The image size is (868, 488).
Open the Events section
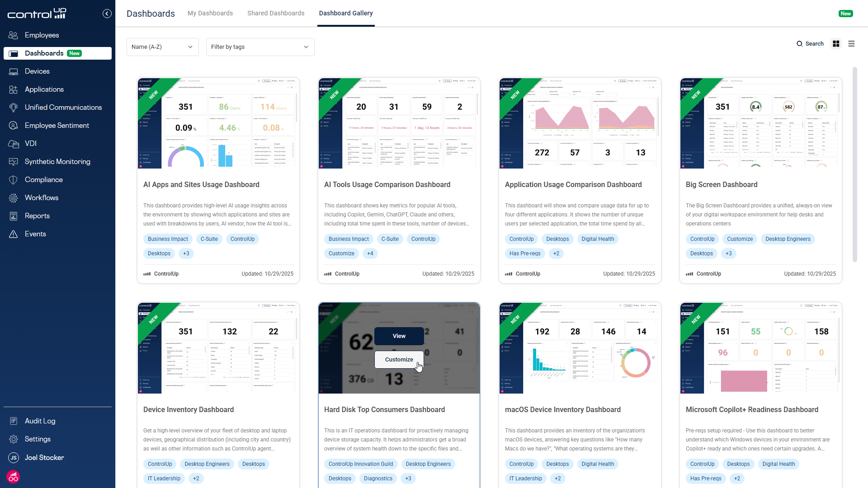(x=35, y=234)
